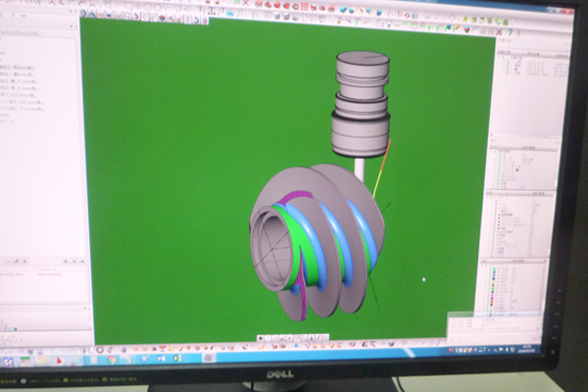Open Excel from the taskbar

[177, 358]
